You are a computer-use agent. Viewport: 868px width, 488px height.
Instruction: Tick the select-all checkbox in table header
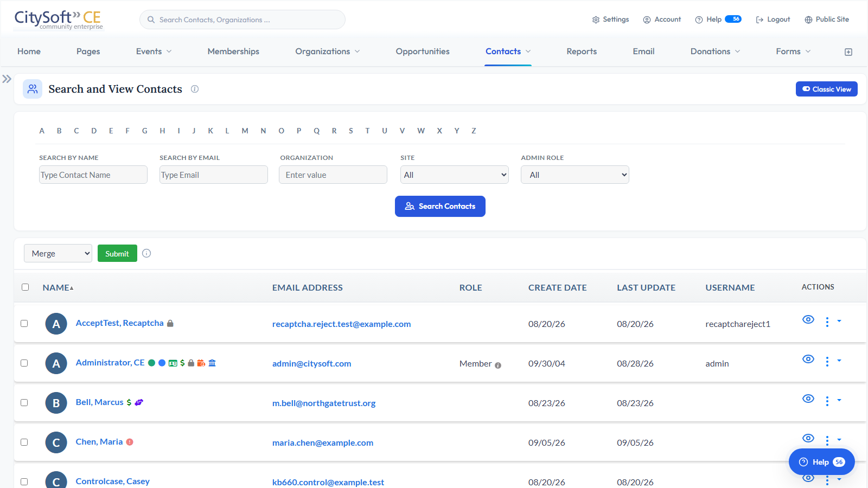[x=25, y=287]
